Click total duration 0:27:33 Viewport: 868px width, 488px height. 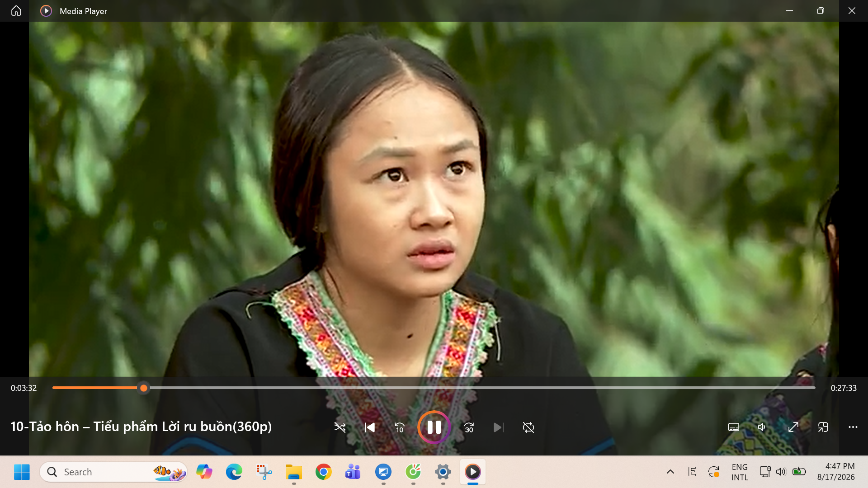(844, 388)
